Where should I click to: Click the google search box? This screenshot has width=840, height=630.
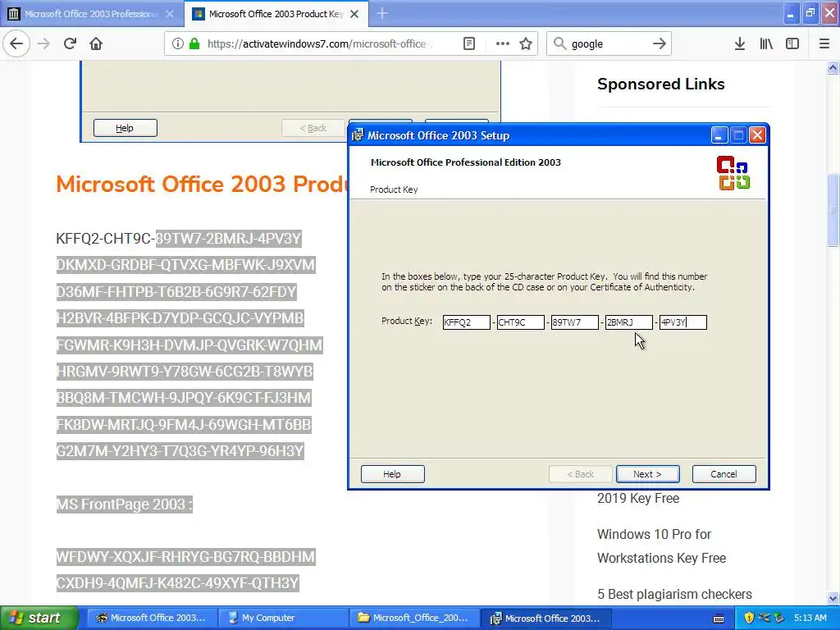608,44
